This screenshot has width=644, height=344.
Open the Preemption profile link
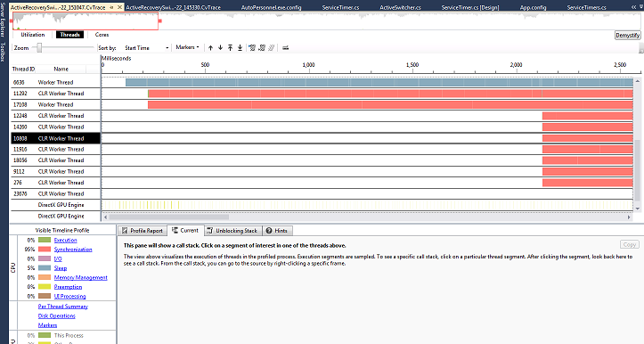[x=68, y=287]
